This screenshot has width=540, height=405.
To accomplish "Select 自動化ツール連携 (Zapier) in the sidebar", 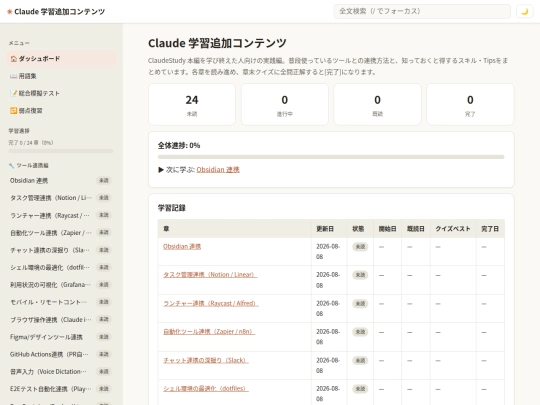I will [x=61, y=232].
